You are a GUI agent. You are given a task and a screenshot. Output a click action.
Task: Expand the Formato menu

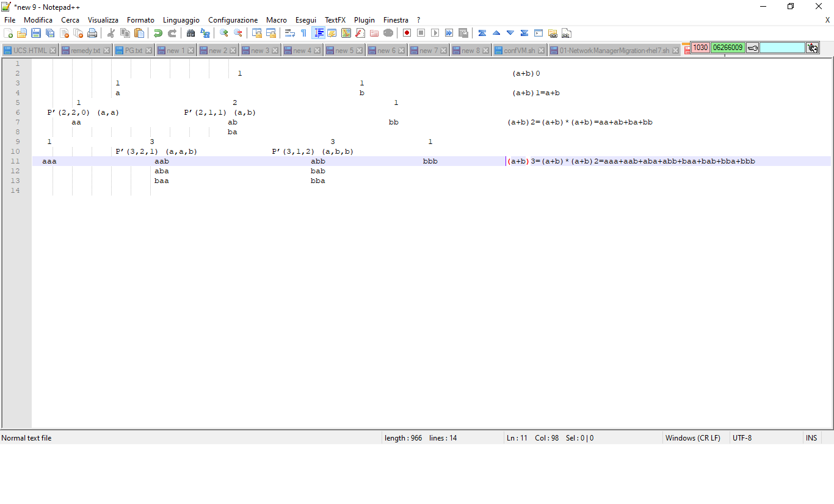pyautogui.click(x=140, y=20)
